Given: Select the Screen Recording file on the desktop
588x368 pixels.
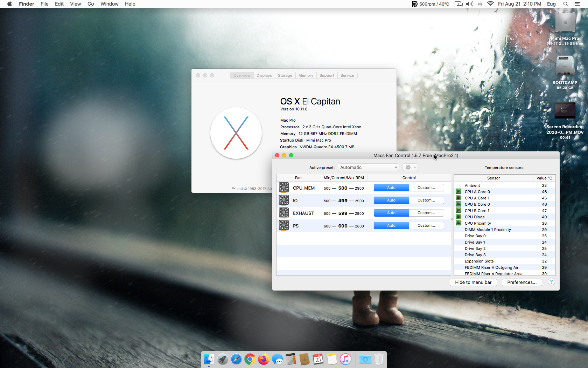Looking at the screenshot, I should (x=565, y=121).
